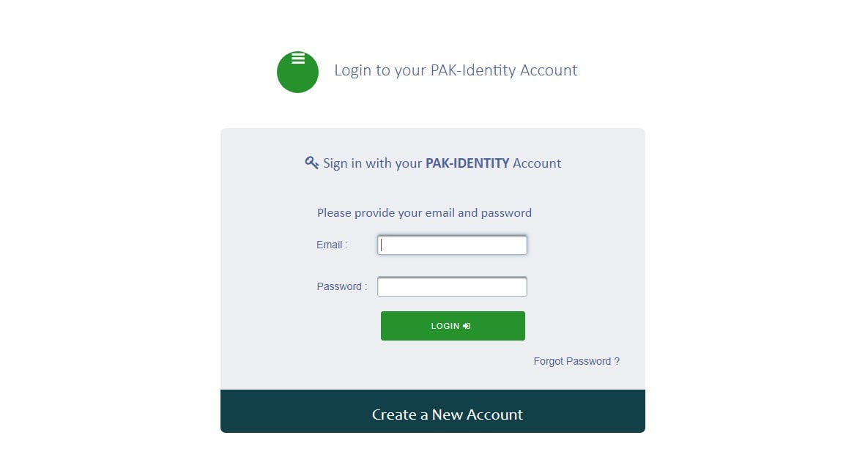Click 'Please provide your email and password' text
868x457 pixels.
point(424,213)
